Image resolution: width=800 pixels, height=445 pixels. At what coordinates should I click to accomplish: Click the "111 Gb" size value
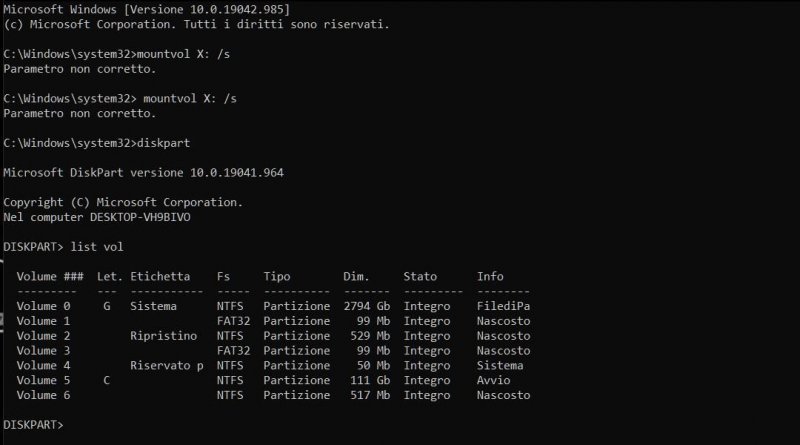click(370, 380)
